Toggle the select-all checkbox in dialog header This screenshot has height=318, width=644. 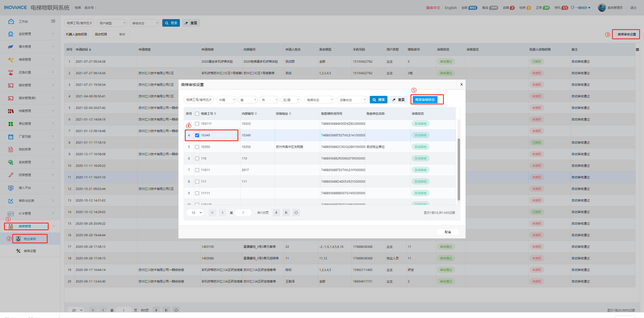click(197, 114)
